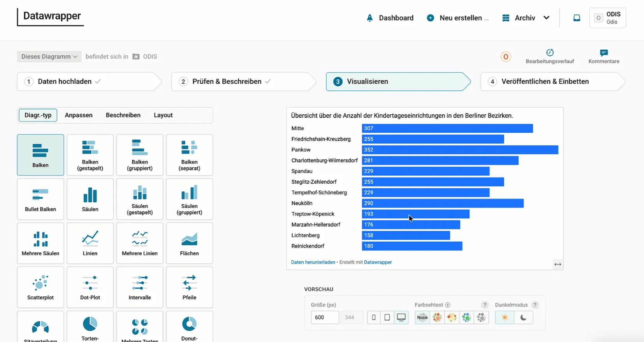The image size is (644, 342).
Task: Choose Balken (gruppiert) chart type
Action: tap(140, 155)
